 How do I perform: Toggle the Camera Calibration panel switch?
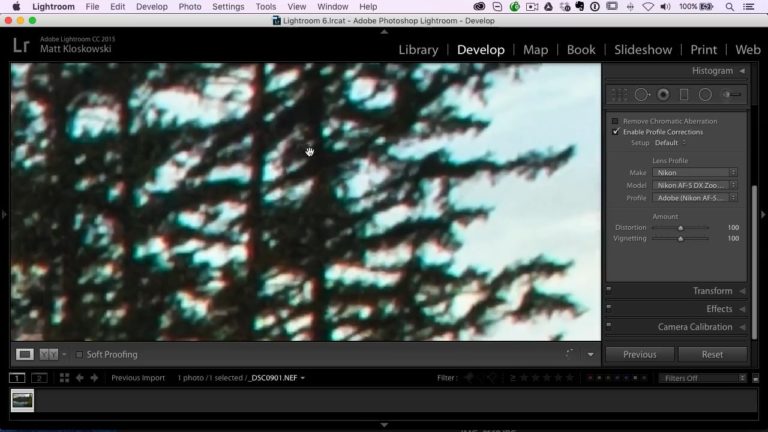[x=609, y=325]
